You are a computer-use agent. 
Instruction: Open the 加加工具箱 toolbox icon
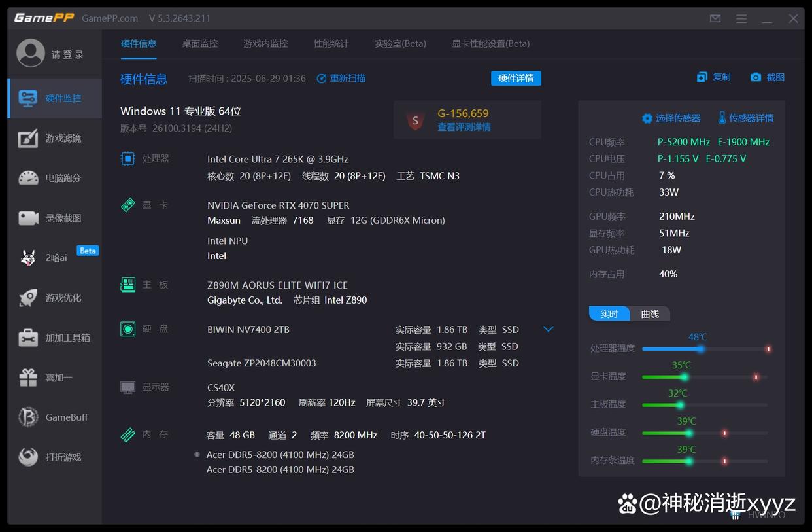tap(28, 338)
